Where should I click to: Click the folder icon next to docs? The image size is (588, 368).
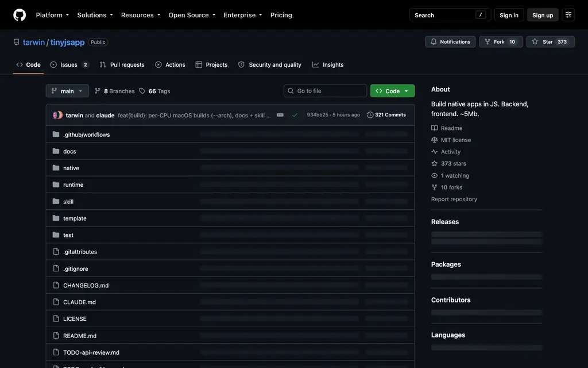(56, 151)
